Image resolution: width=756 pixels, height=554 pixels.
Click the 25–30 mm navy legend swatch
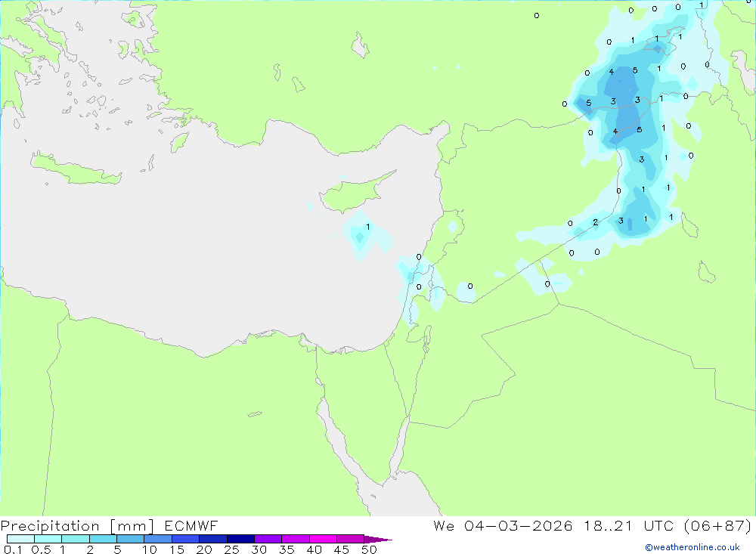(240, 539)
